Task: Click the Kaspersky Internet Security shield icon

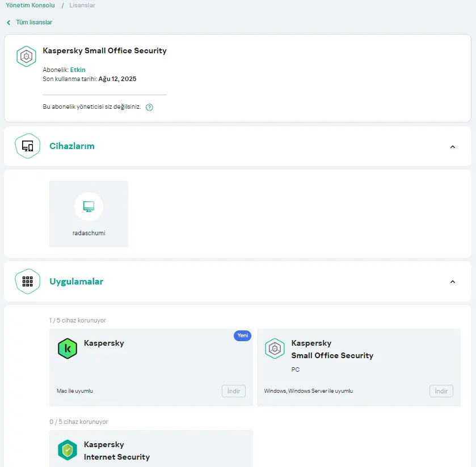Action: click(68, 450)
